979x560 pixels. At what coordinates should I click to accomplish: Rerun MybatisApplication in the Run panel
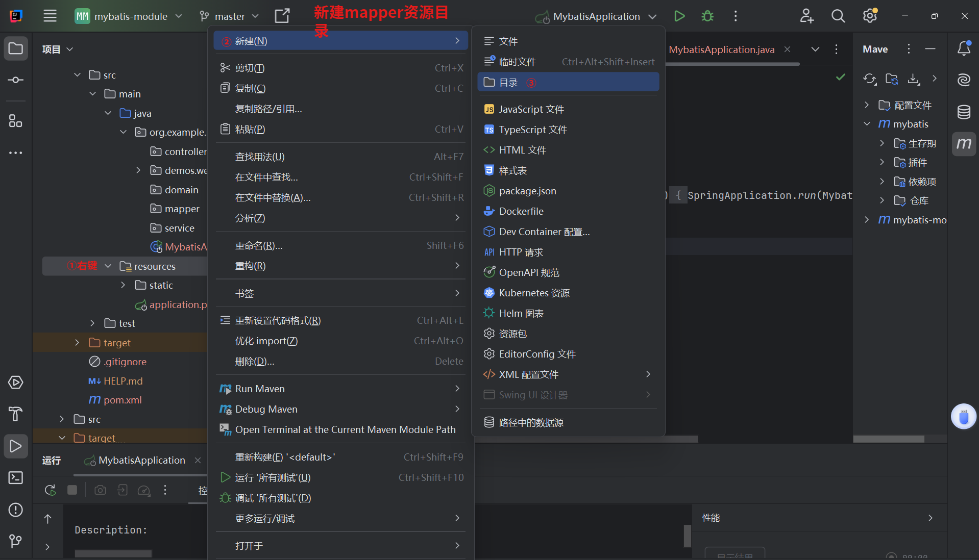[x=50, y=490]
